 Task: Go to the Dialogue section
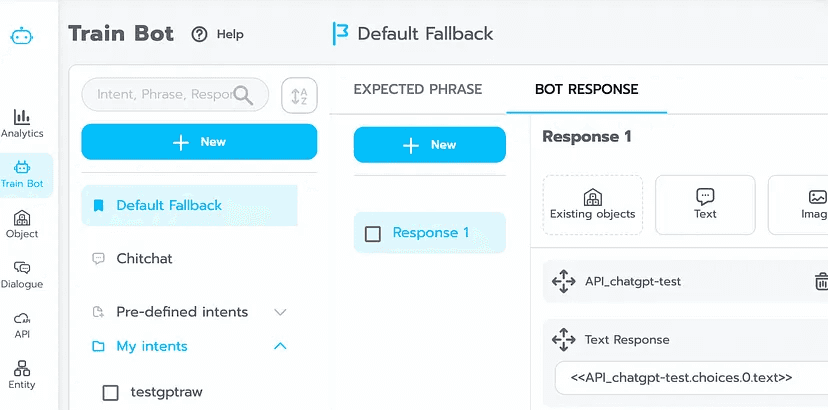(x=22, y=274)
